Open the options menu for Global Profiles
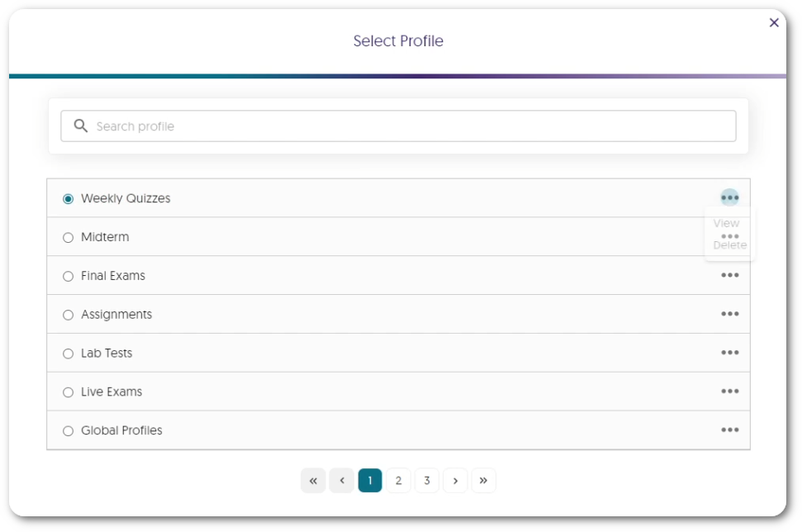Screen dimensions: 802x532 730,430
